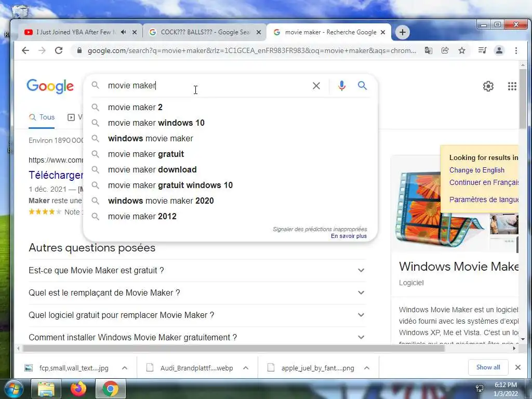The image size is (532, 399).
Task: Click the horizontal scrollbar thumb
Action: (x=233, y=348)
